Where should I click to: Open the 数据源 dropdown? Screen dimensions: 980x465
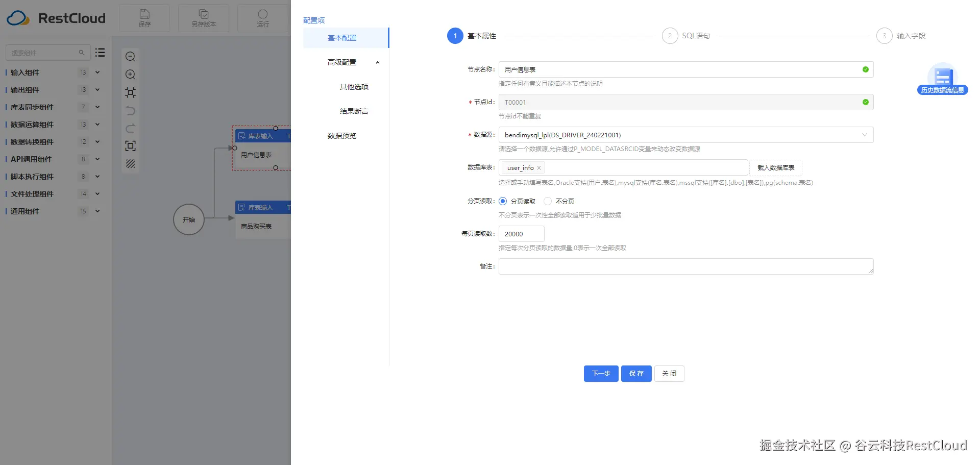click(686, 135)
